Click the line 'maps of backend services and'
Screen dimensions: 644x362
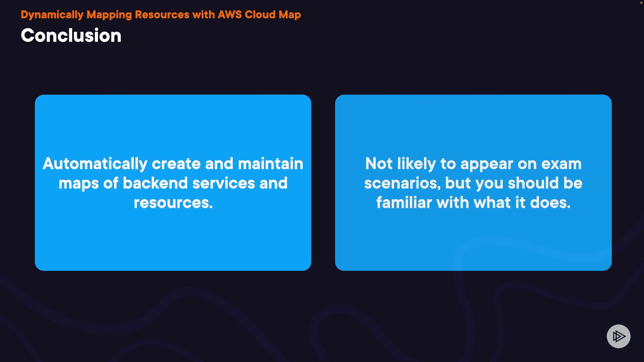[x=173, y=183]
